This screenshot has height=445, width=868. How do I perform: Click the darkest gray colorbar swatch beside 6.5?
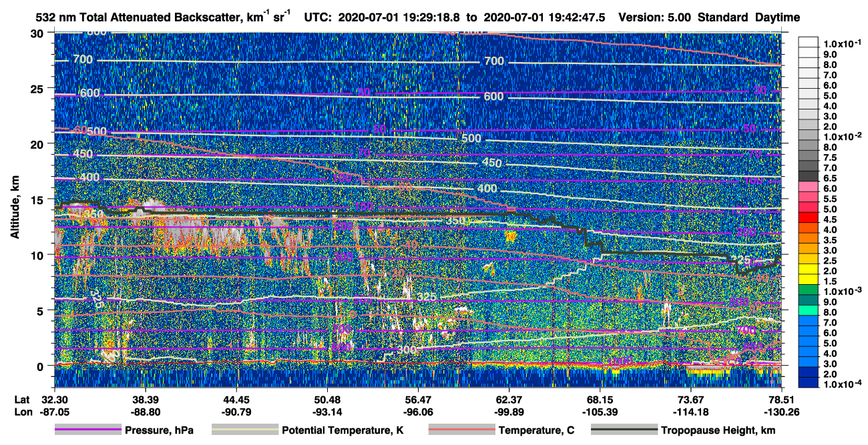(x=809, y=176)
